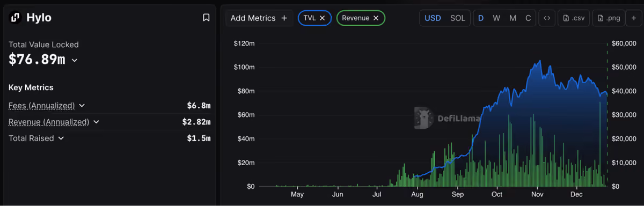Screen dimensions: 644x206
Task: Click the $120m left axis label
Action: 244,43
